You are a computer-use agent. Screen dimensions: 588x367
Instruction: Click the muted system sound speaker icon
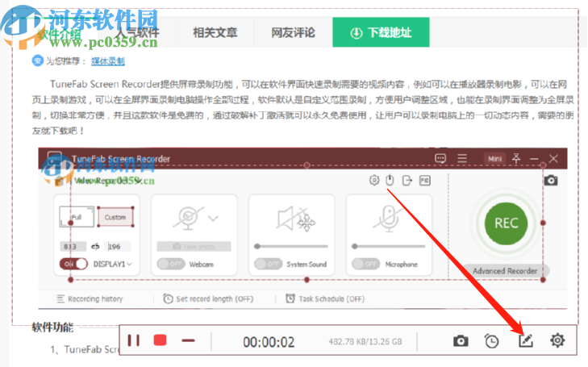tap(291, 218)
